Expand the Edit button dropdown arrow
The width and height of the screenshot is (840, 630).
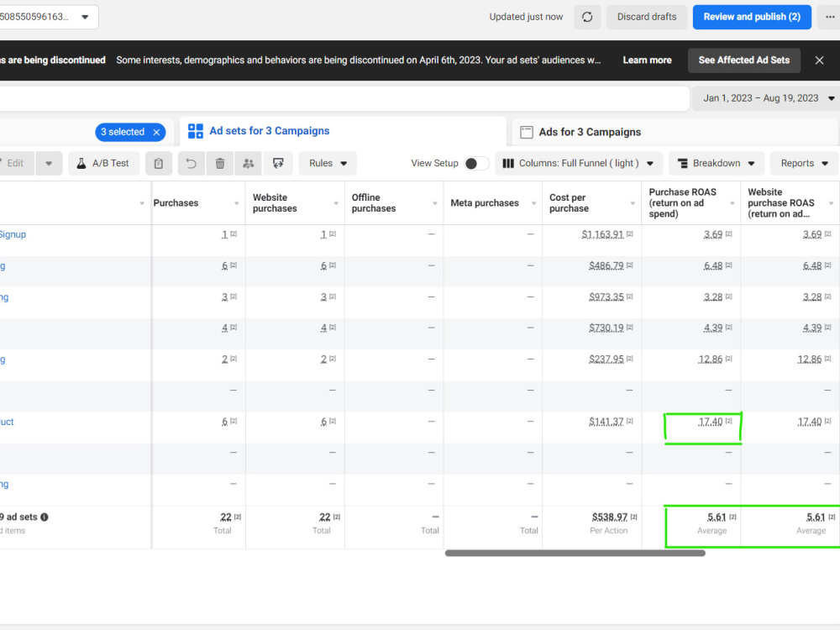click(49, 164)
